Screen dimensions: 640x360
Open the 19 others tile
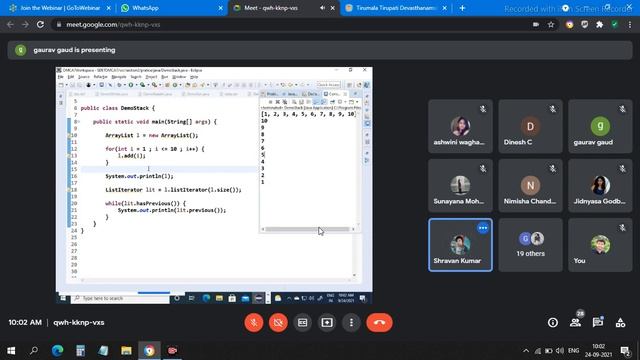coord(530,245)
